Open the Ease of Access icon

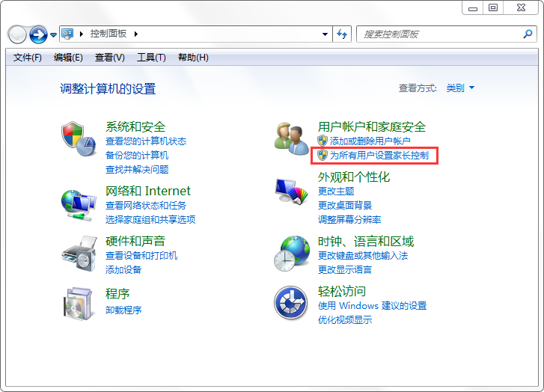point(290,302)
